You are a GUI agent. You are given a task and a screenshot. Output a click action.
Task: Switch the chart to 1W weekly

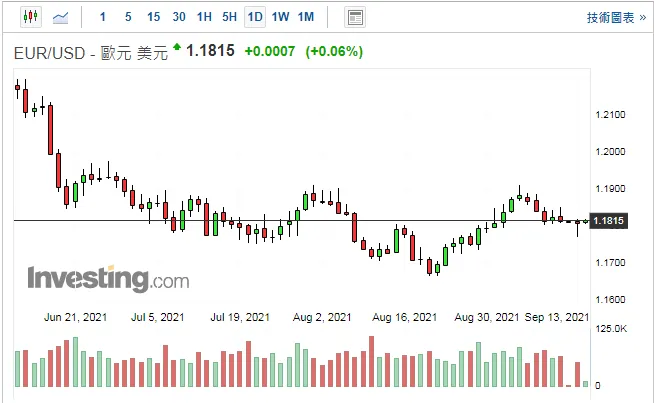pyautogui.click(x=280, y=17)
